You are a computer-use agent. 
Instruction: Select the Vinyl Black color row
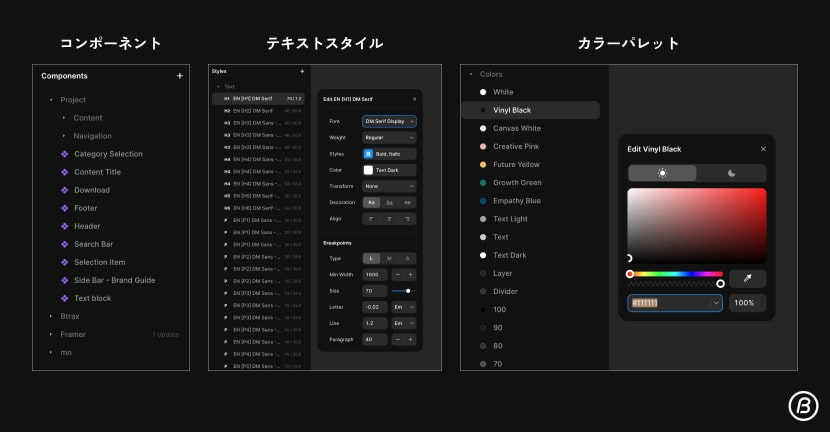[530, 110]
